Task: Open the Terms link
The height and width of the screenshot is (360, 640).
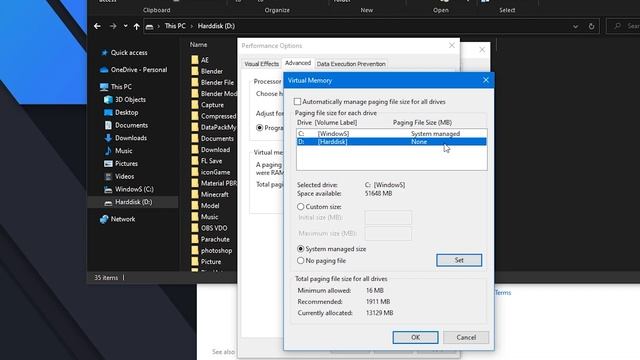Action: click(503, 293)
